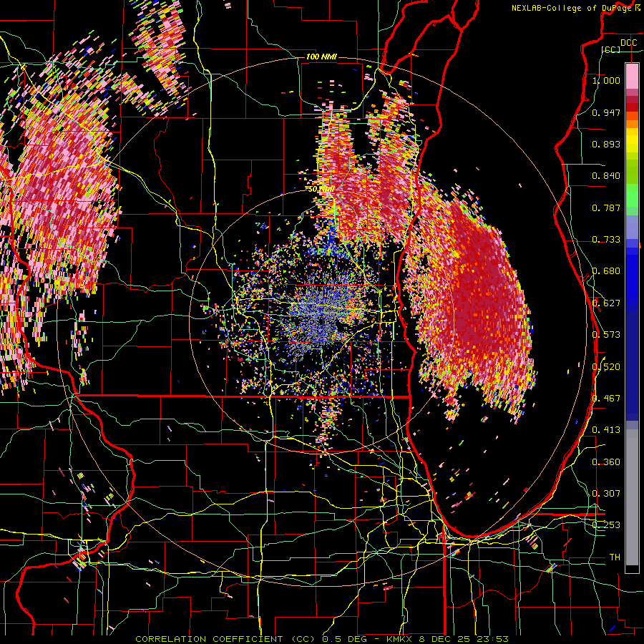This screenshot has height=644, width=644.
Task: Click the '100 NMI' range ring label
Action: click(321, 57)
